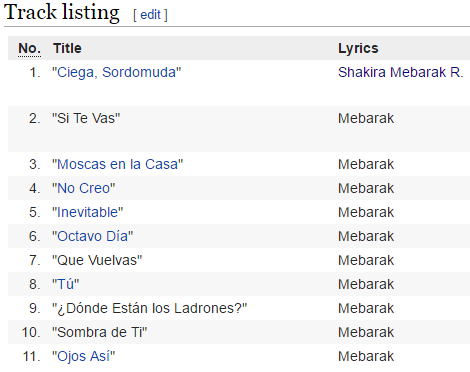
Task: Click the Track listing section heading
Action: (x=62, y=13)
